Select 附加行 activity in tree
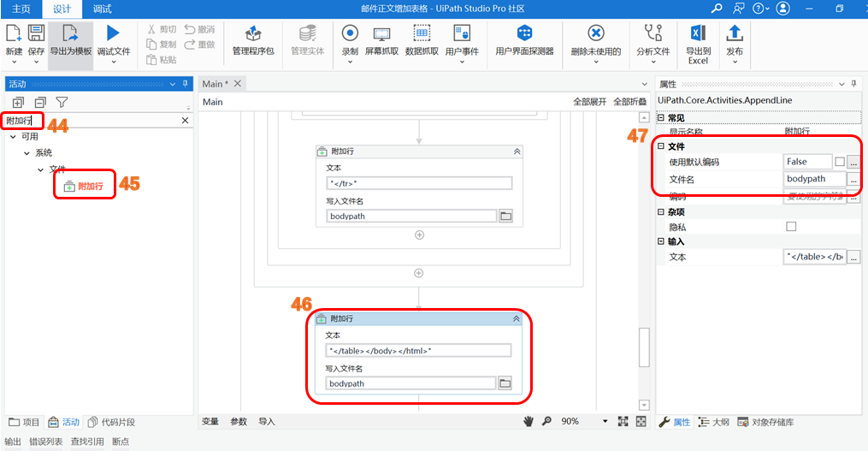Viewport: 868px width, 451px height. click(x=84, y=187)
